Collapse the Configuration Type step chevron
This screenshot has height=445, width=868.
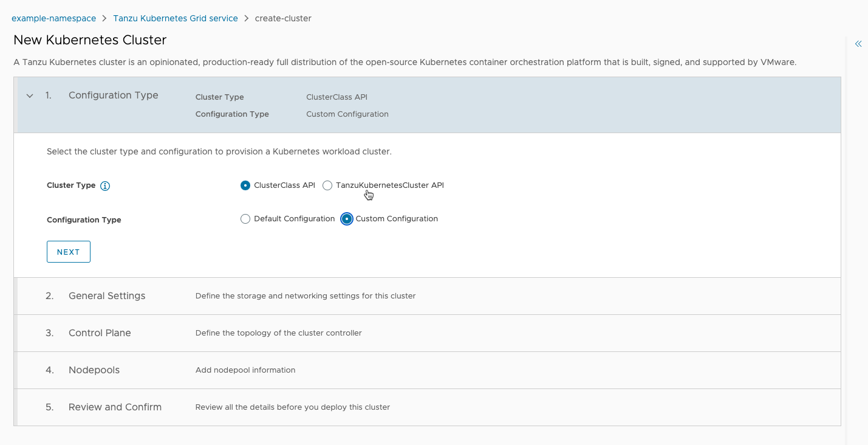click(x=30, y=96)
